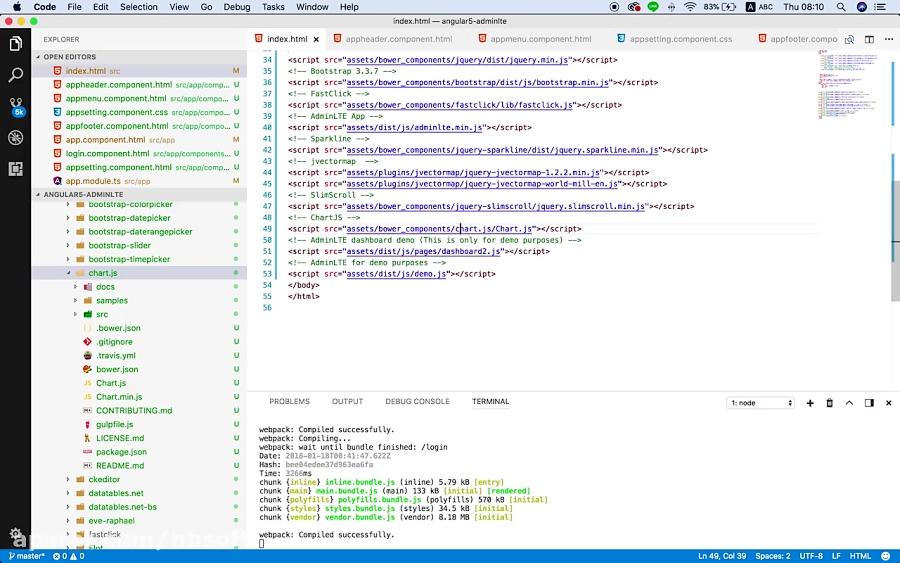Open Chart.min.js file in explorer
900x563 pixels.
(118, 397)
